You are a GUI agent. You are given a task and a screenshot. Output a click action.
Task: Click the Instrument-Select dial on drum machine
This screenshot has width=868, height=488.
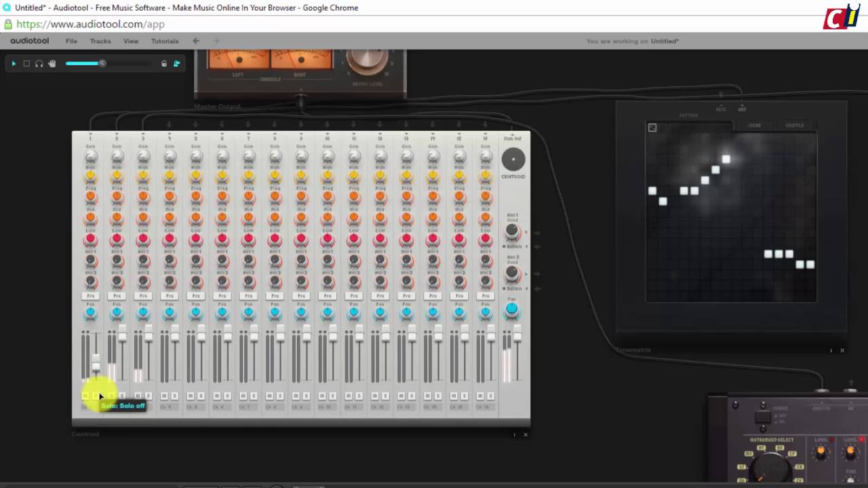point(770,467)
